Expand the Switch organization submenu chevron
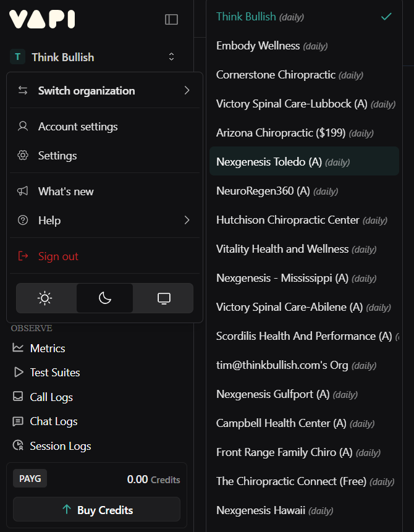 (x=187, y=90)
